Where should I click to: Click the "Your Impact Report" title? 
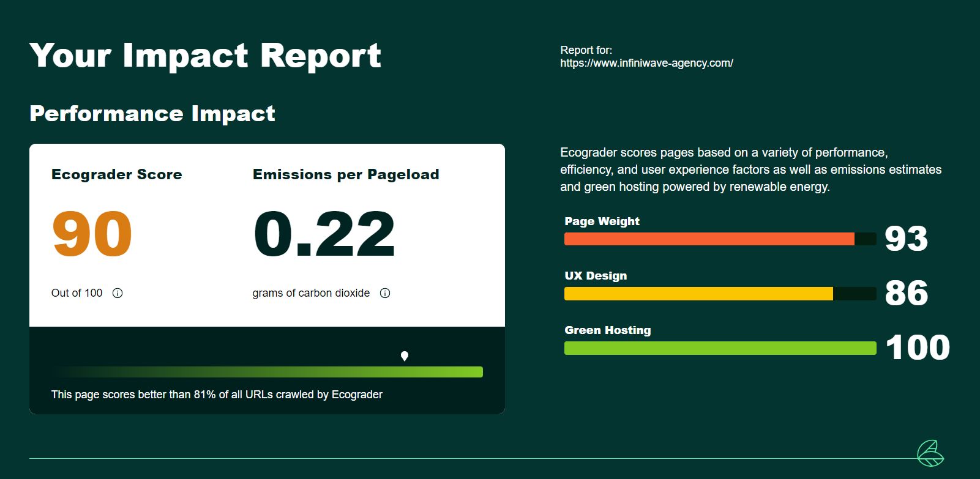tap(205, 56)
